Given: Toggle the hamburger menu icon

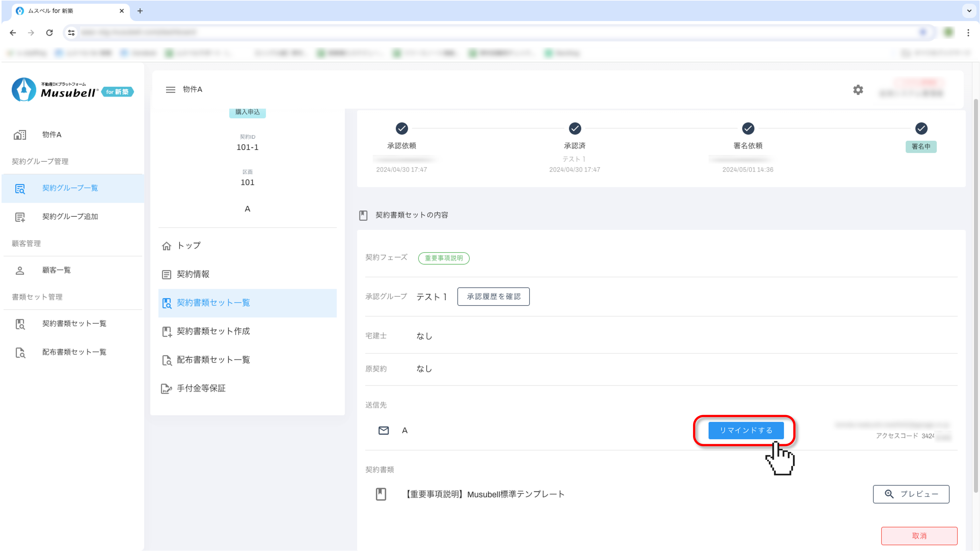Looking at the screenshot, I should [170, 89].
